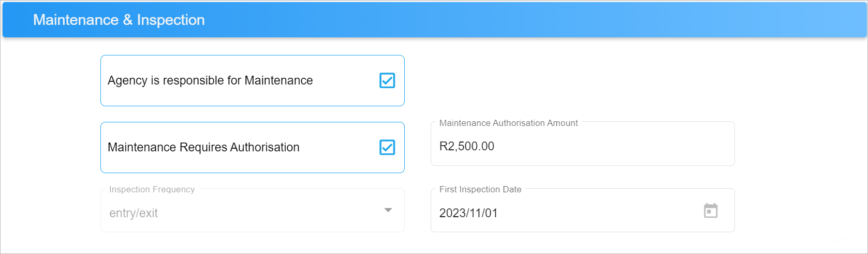Click the R2,500.00 amount value

[467, 146]
